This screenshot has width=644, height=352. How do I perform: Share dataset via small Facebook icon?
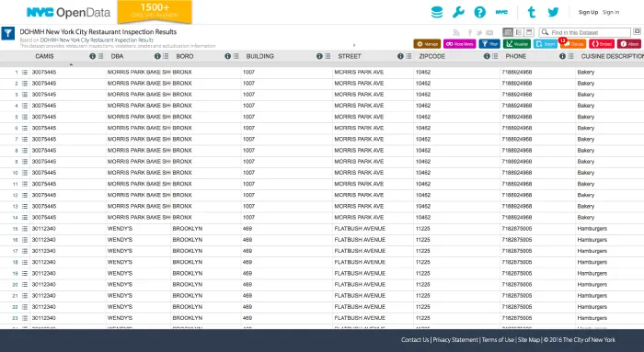pos(470,32)
